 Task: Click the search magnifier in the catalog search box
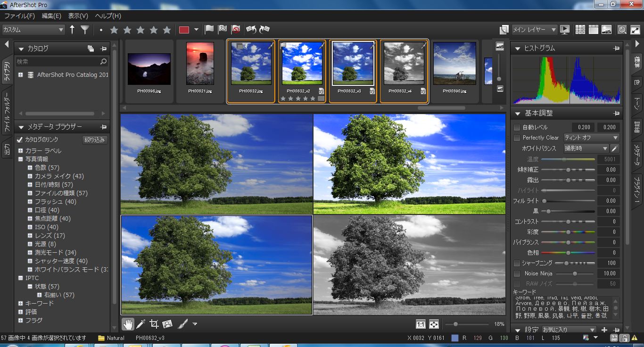click(x=103, y=62)
